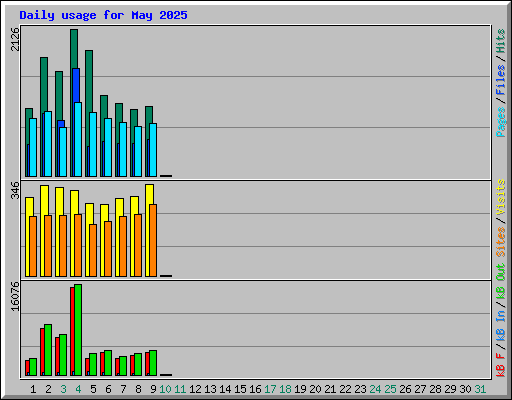Click day 7 on the x-axis
The image size is (512, 400).
pyautogui.click(x=123, y=389)
